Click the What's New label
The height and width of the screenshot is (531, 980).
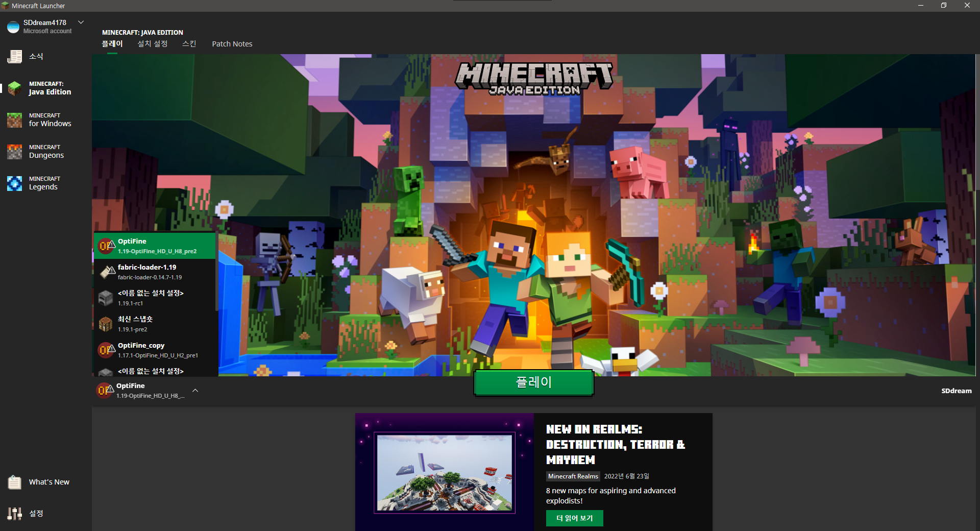[x=49, y=482]
